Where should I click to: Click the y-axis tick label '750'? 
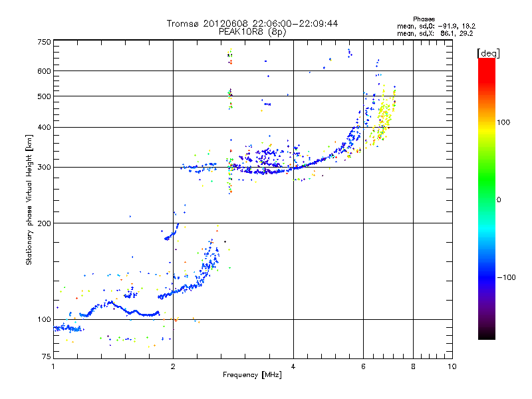coord(44,42)
